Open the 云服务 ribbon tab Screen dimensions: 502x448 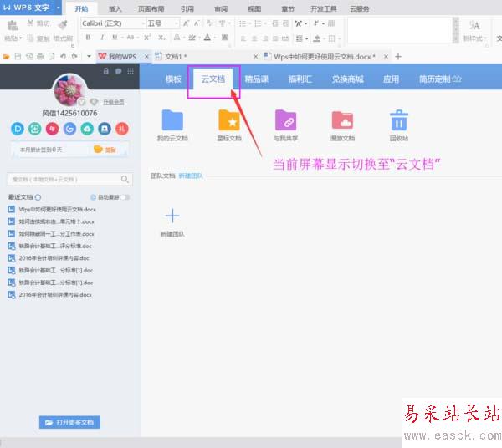359,8
